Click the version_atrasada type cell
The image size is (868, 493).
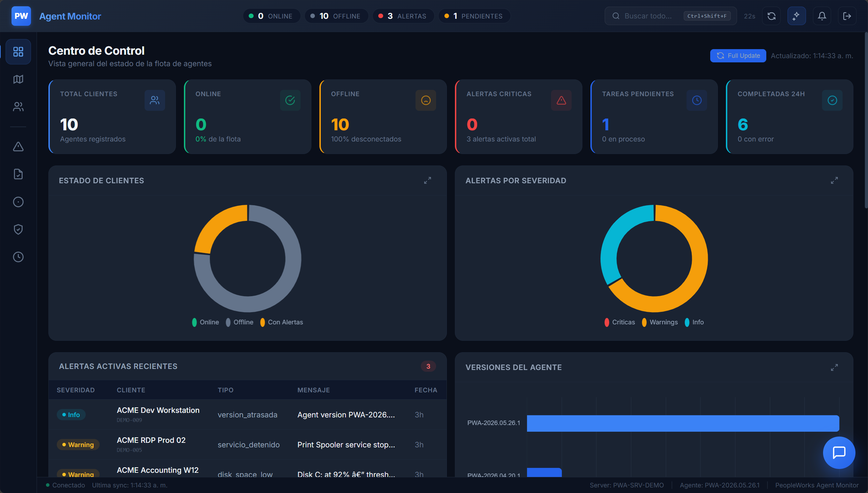click(x=247, y=415)
